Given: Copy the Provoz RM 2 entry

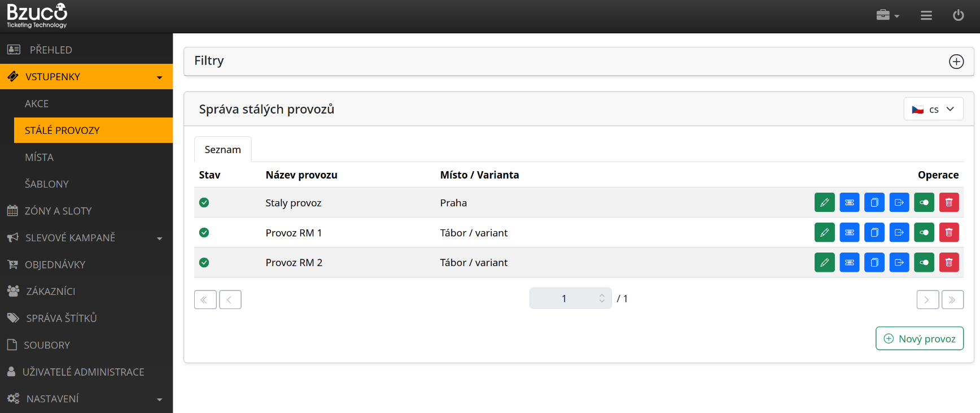Looking at the screenshot, I should click(x=874, y=262).
